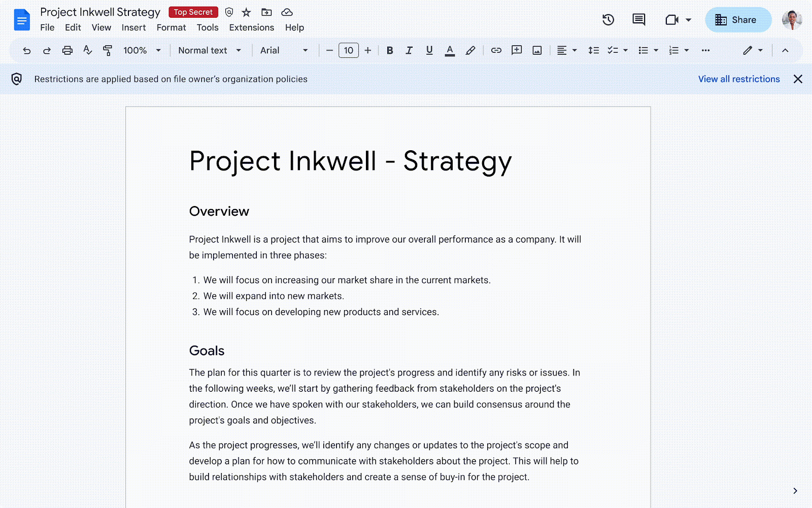812x508 pixels.
Task: Click the Print icon
Action: (67, 50)
